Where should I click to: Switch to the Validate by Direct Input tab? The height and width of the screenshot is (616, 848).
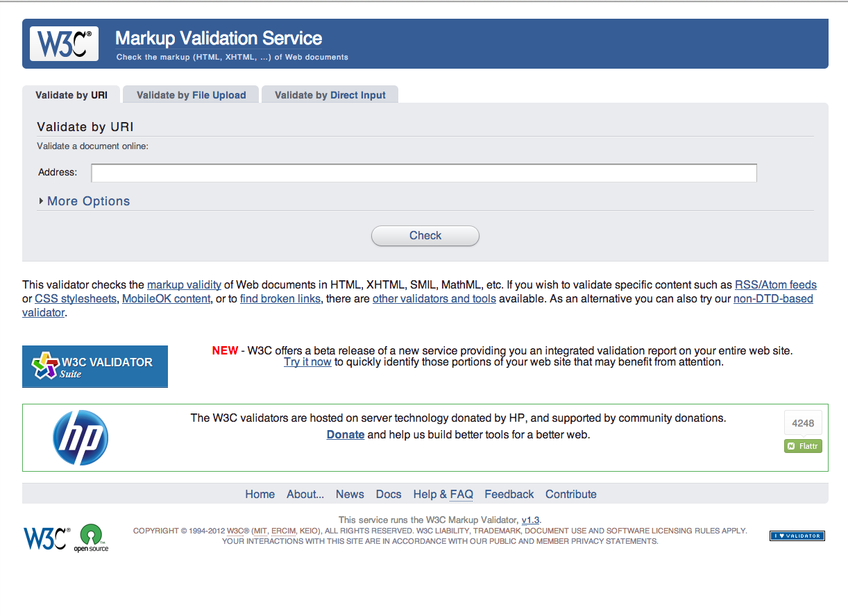tap(330, 94)
